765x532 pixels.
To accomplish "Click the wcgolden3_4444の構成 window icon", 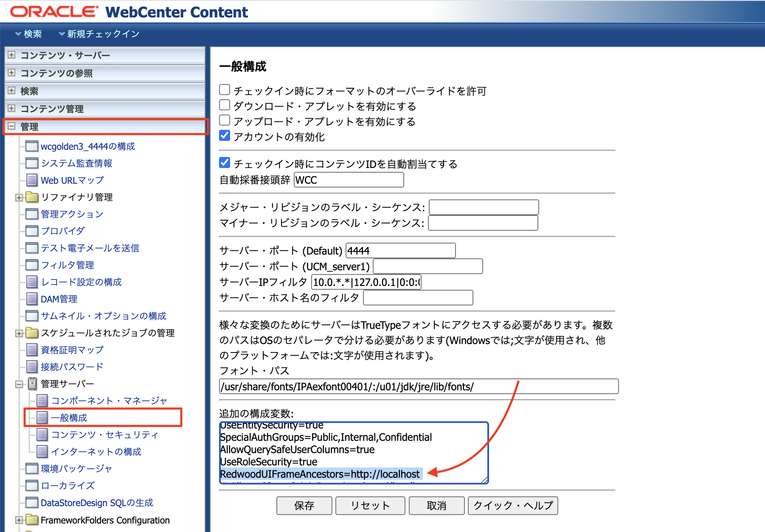I will (32, 146).
